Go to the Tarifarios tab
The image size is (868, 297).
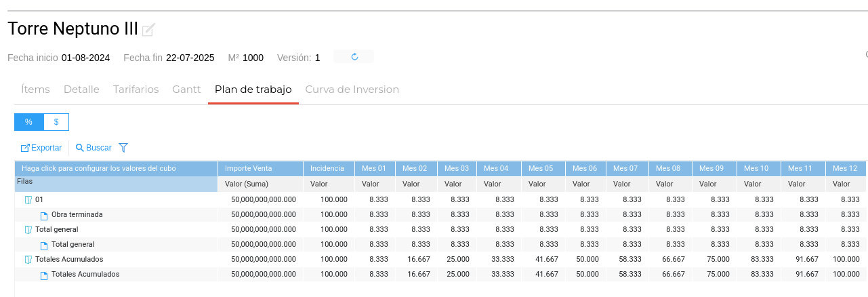(136, 90)
